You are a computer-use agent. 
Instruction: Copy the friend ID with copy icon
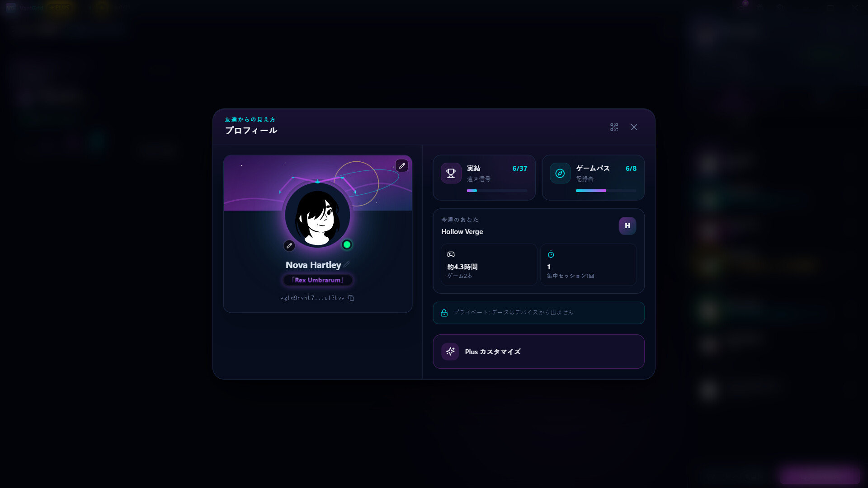coord(351,298)
